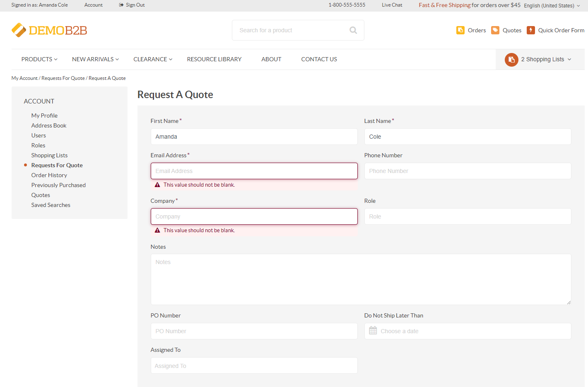This screenshot has width=588, height=387.
Task: Click the DEMOB2B logo
Action: point(49,30)
